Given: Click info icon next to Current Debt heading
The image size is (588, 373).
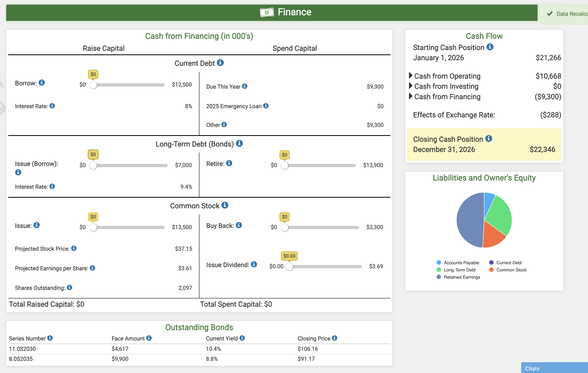Looking at the screenshot, I should coord(220,63).
